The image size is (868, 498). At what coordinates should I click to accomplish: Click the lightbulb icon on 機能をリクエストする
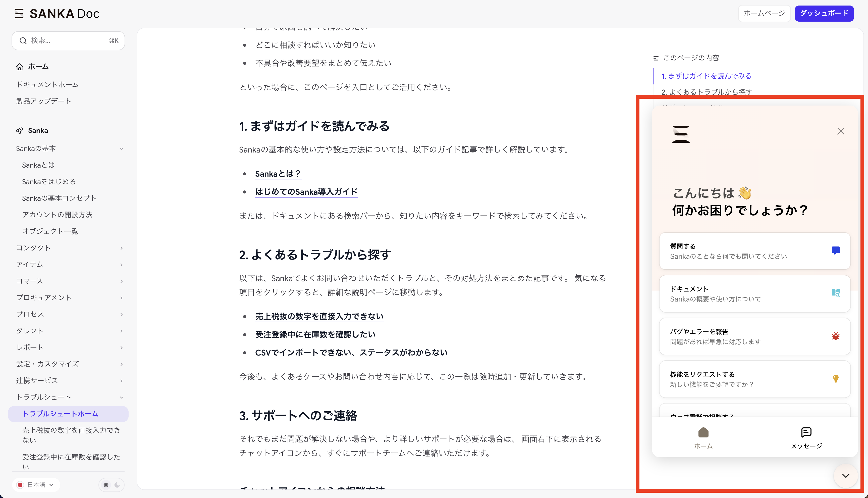coord(836,379)
